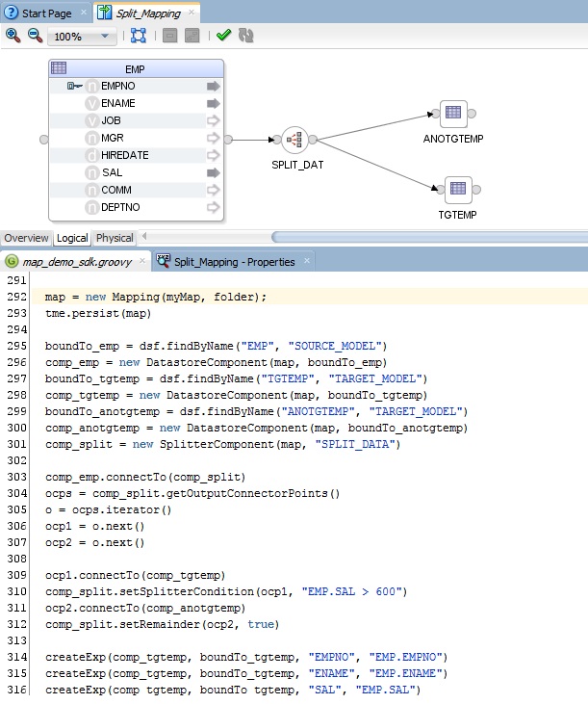The width and height of the screenshot is (588, 704).
Task: Click the SPLIT_DAT output connector point
Action: (313, 140)
